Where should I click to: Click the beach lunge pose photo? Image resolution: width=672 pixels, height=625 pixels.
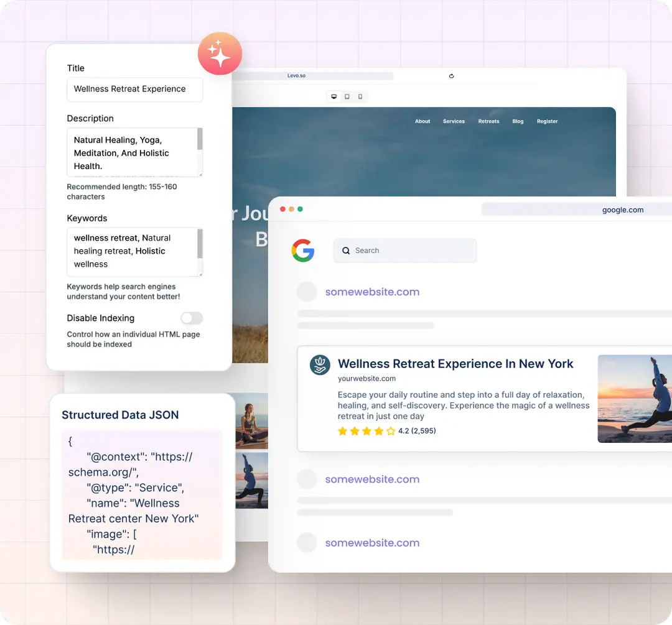[x=251, y=481]
